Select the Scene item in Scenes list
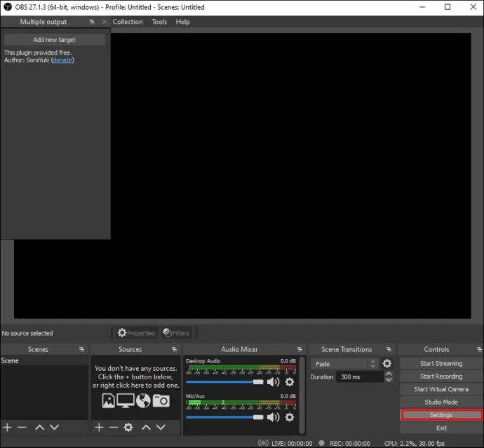The image size is (484, 448). [44, 360]
